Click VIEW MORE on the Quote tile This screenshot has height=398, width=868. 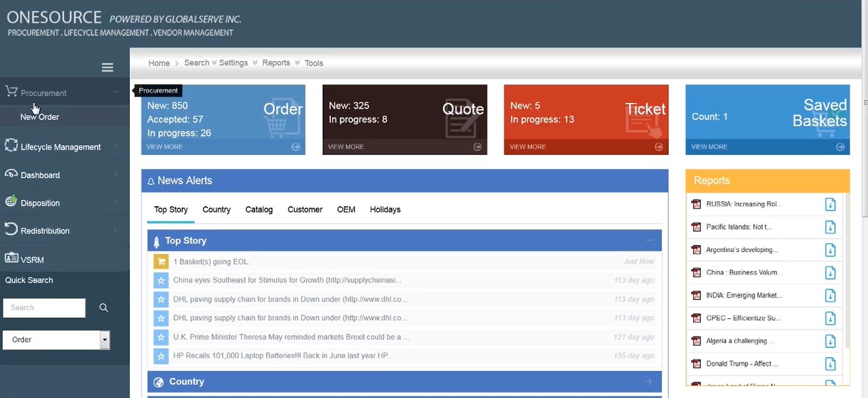(x=346, y=147)
